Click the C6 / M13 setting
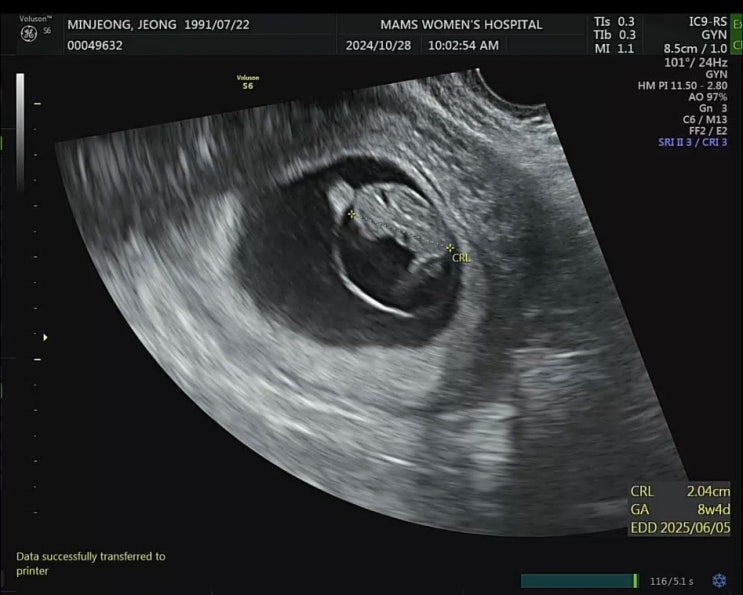Viewport: 743px width, 595px height. click(705, 119)
